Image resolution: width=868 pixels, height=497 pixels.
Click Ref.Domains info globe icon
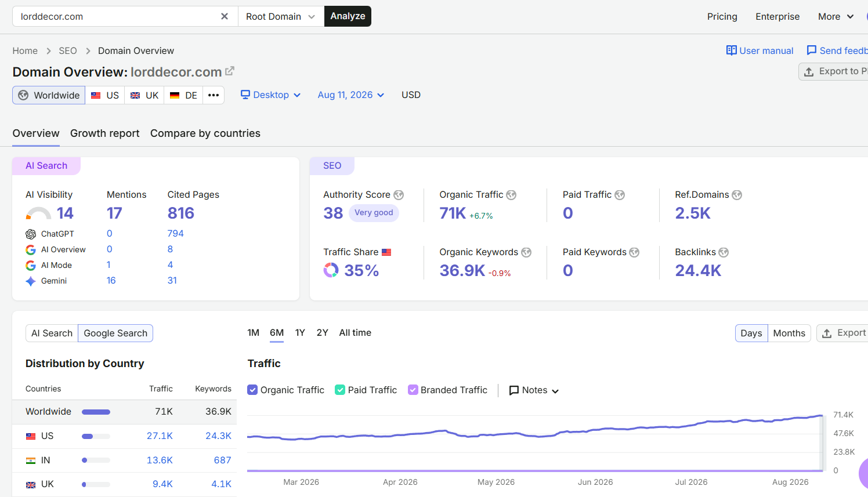click(737, 195)
